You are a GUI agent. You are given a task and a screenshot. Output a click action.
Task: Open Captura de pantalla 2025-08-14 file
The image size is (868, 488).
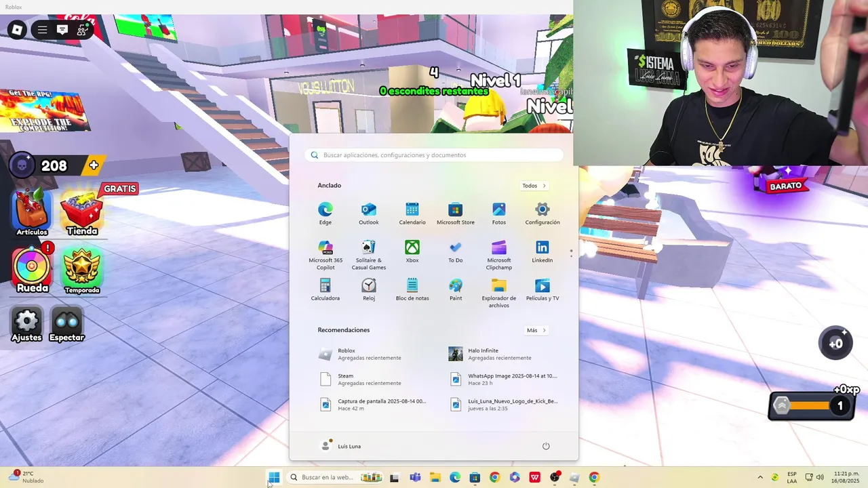coord(372,405)
